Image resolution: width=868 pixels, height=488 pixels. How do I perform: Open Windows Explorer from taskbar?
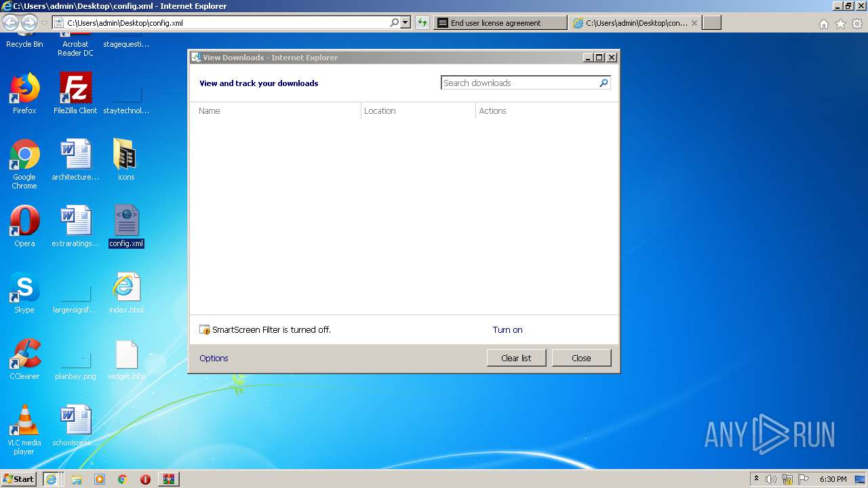[x=77, y=479]
